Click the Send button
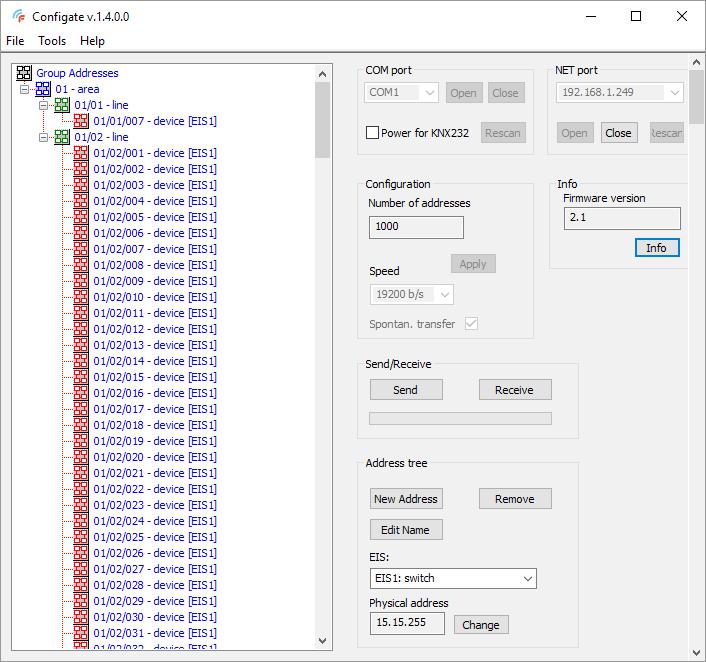This screenshot has width=706, height=662. 406,390
